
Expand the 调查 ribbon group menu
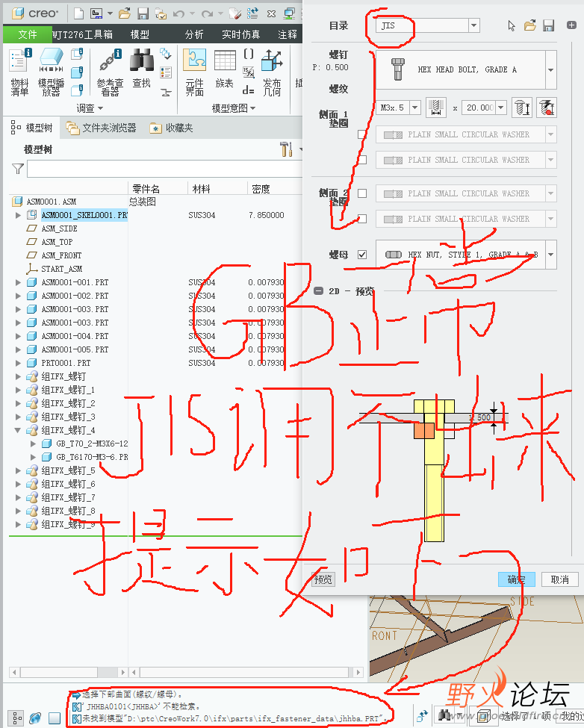tap(90, 108)
